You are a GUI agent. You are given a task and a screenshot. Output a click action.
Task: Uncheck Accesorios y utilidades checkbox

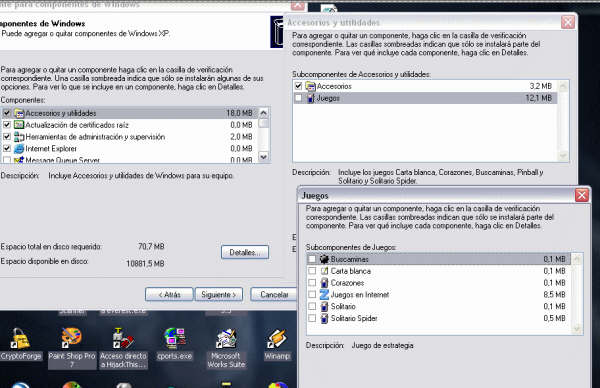tap(7, 113)
